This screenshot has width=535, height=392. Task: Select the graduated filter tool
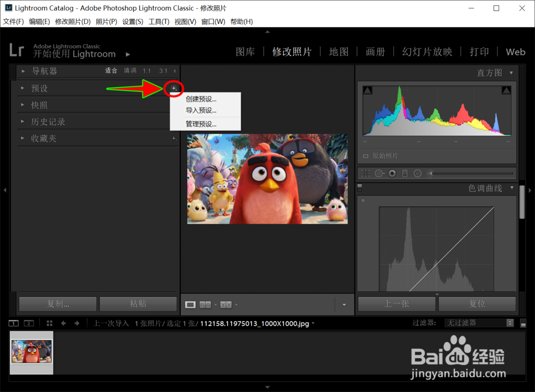point(404,173)
